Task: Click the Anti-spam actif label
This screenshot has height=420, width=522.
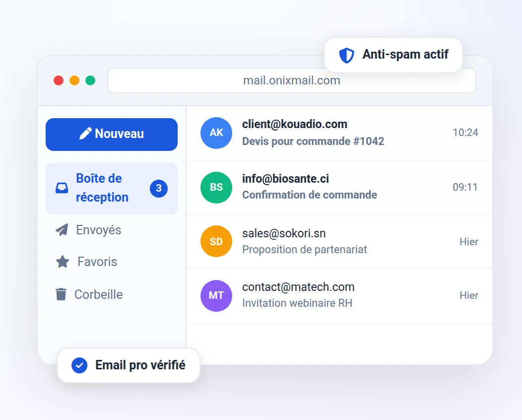Action: [x=405, y=54]
